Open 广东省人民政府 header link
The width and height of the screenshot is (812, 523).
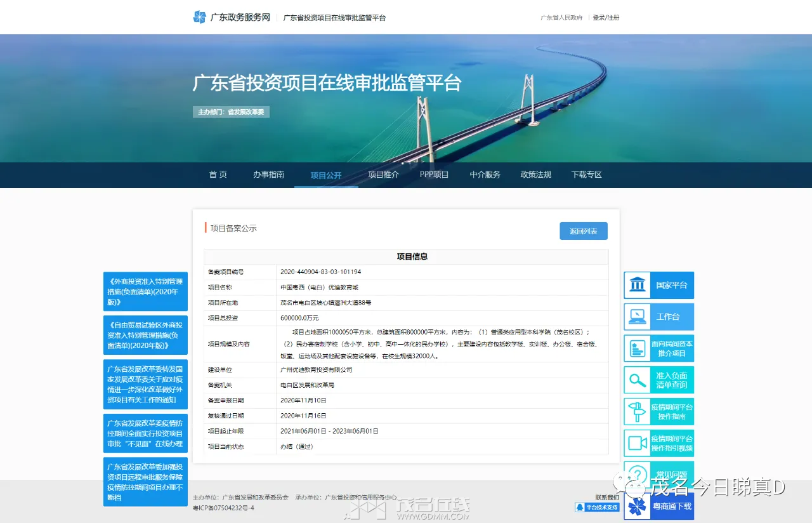point(561,18)
